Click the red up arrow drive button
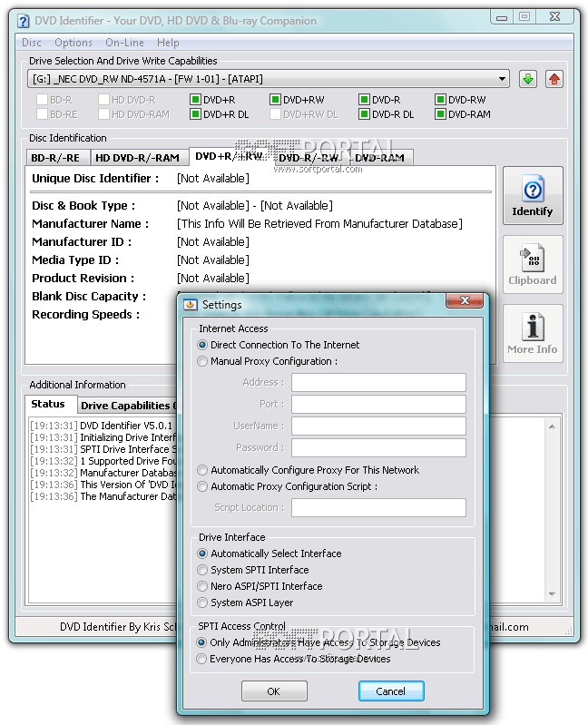The image size is (588, 725). (554, 79)
